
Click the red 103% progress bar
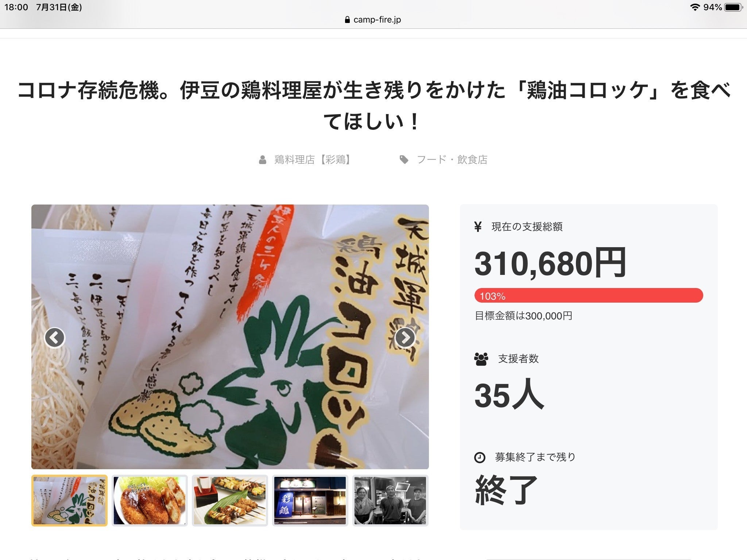pyautogui.click(x=588, y=295)
